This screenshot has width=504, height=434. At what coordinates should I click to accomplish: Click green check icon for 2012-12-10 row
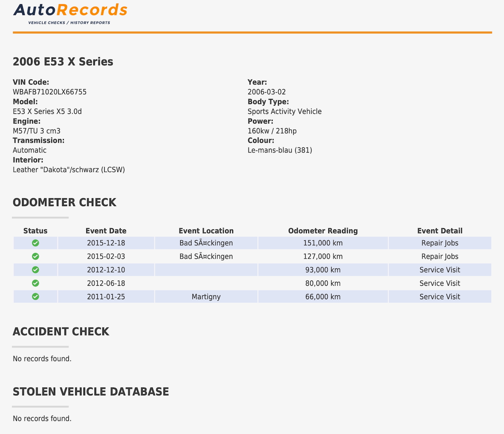35,270
